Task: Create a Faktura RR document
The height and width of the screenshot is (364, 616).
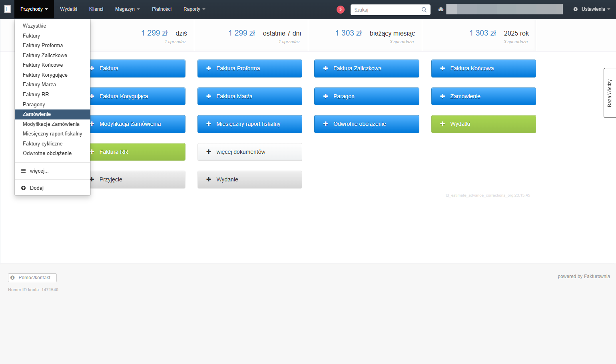Action: coord(137,152)
